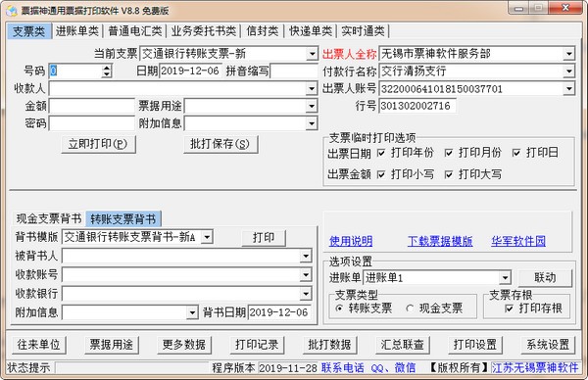Image resolution: width=588 pixels, height=380 pixels.
Task: Open the 江苏无锡票神软件 link
Action: pos(535,368)
